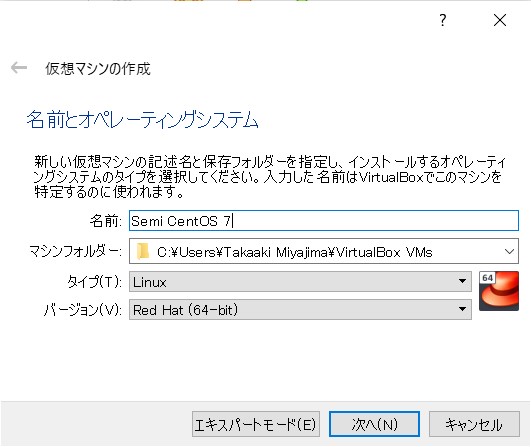The width and height of the screenshot is (531, 447).
Task: Click the question mark help icon
Action: (x=443, y=20)
